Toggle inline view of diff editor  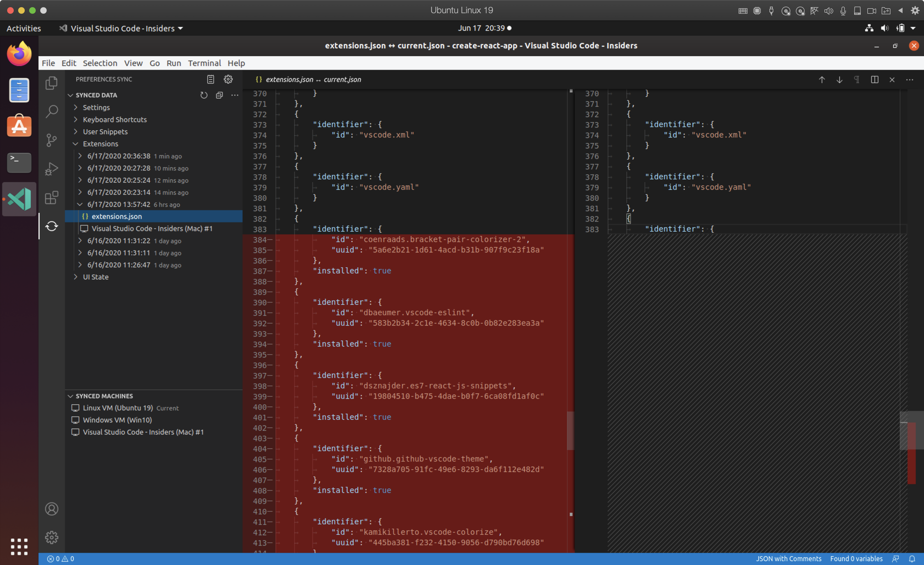click(x=874, y=79)
